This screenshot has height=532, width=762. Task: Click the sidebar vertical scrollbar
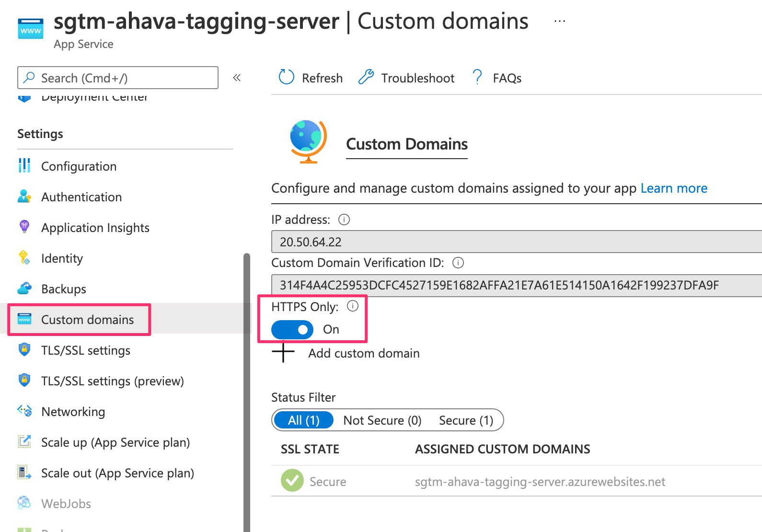(247, 392)
